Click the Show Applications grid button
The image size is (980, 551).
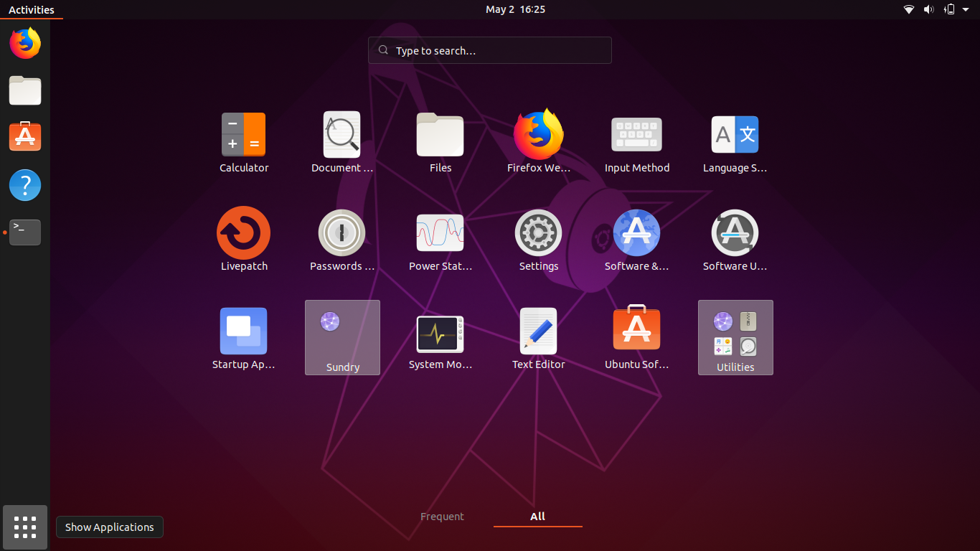click(x=25, y=527)
